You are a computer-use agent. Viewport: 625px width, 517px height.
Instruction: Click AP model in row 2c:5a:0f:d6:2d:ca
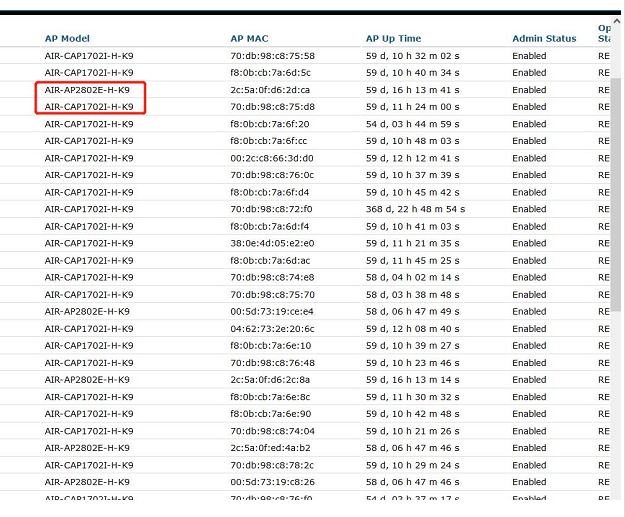click(87, 90)
